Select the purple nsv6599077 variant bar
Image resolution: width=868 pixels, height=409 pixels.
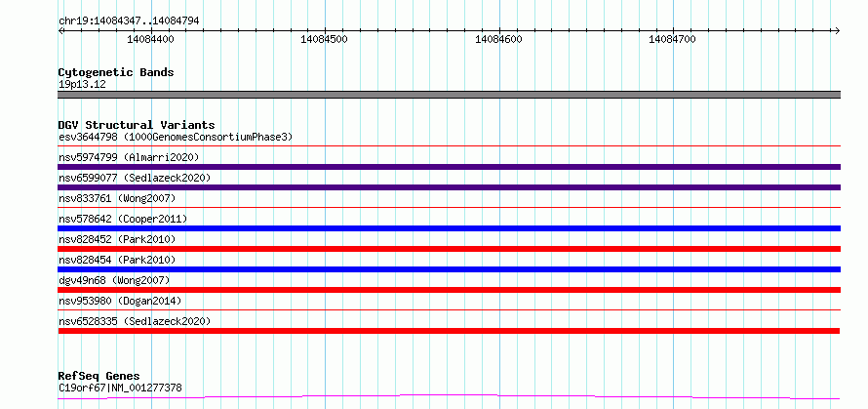point(449,187)
